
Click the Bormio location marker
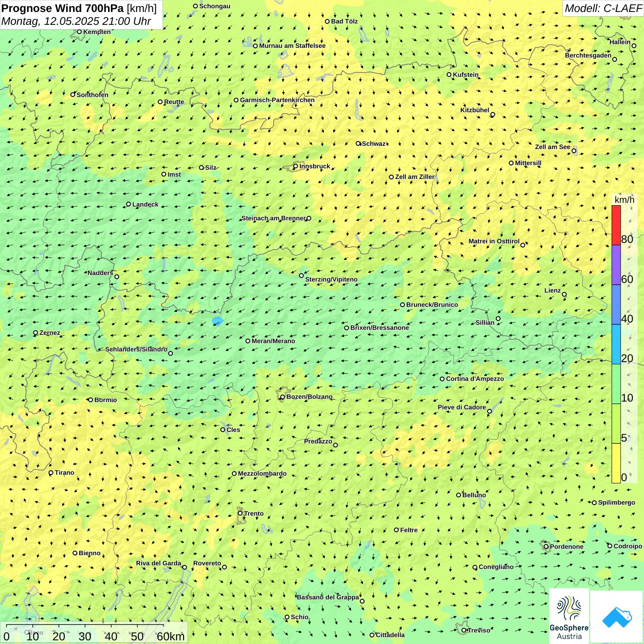coord(91,400)
